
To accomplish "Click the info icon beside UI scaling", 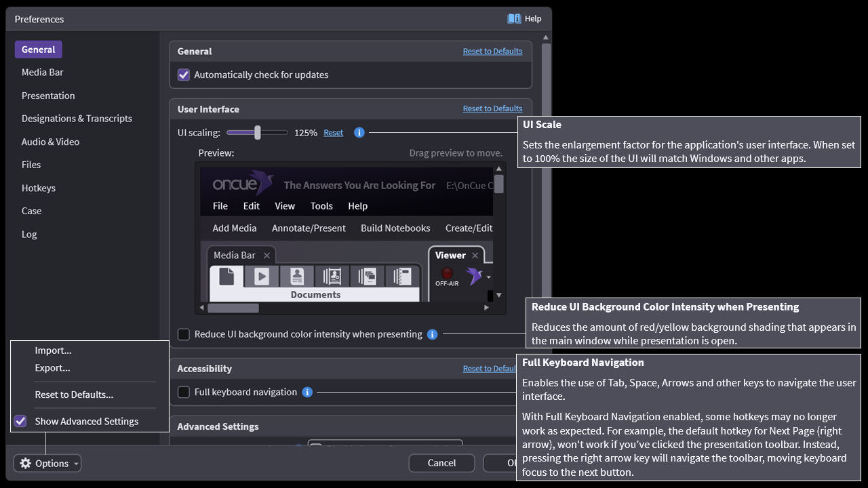I will coord(359,133).
